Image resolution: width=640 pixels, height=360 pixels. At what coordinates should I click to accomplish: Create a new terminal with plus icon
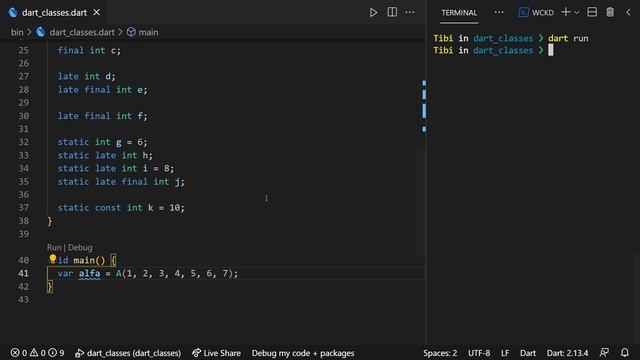click(x=566, y=12)
